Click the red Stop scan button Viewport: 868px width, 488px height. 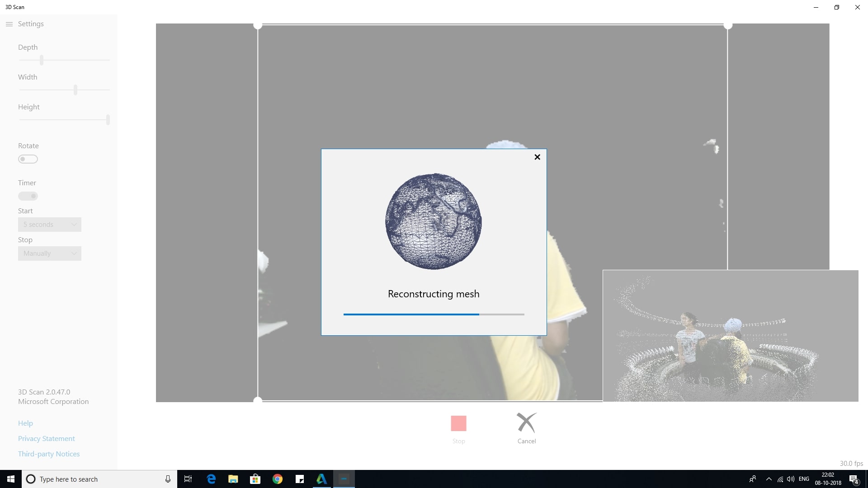tap(458, 423)
